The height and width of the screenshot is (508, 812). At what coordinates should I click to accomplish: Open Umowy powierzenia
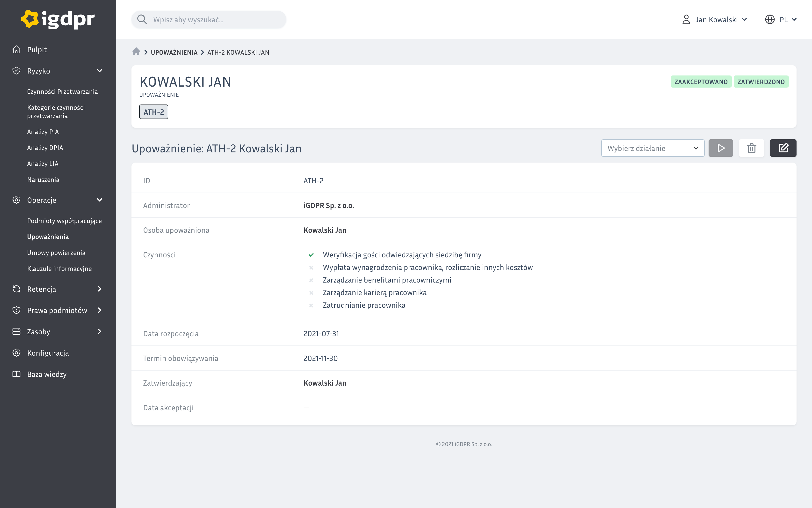pos(56,253)
